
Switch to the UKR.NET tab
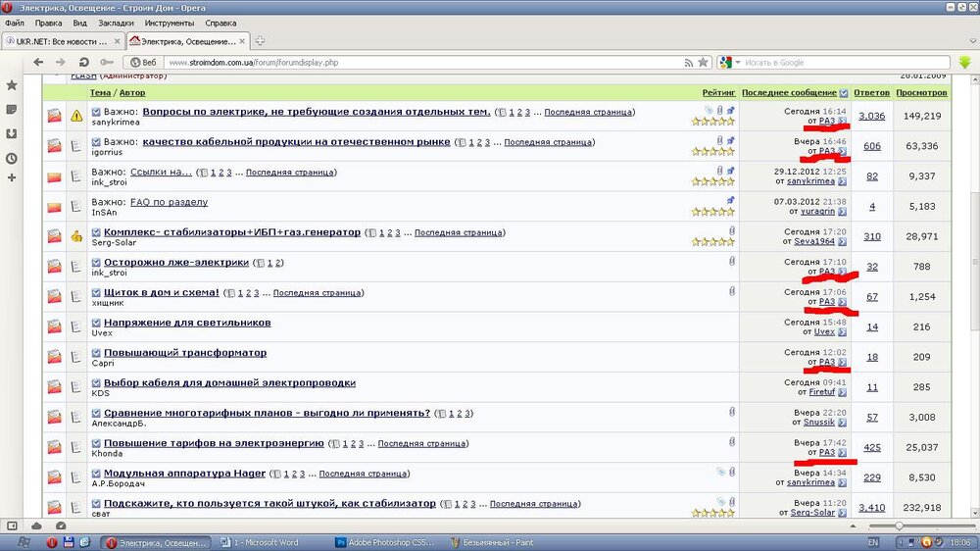point(59,41)
